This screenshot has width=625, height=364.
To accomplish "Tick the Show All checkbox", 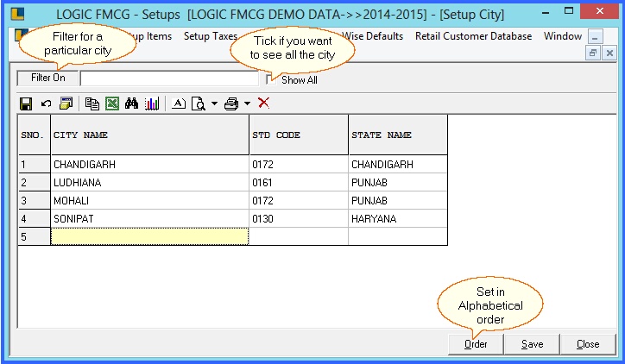I will 271,79.
